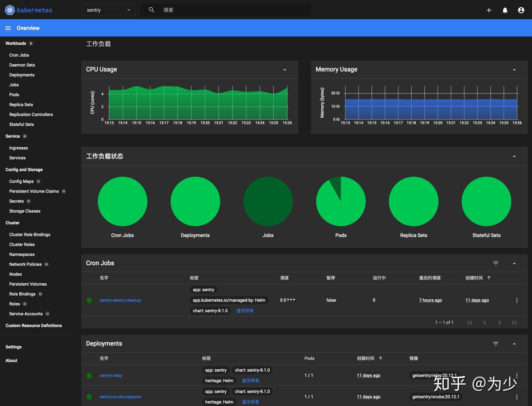Open Secrets in sidebar
The height and width of the screenshot is (406, 532).
click(16, 201)
